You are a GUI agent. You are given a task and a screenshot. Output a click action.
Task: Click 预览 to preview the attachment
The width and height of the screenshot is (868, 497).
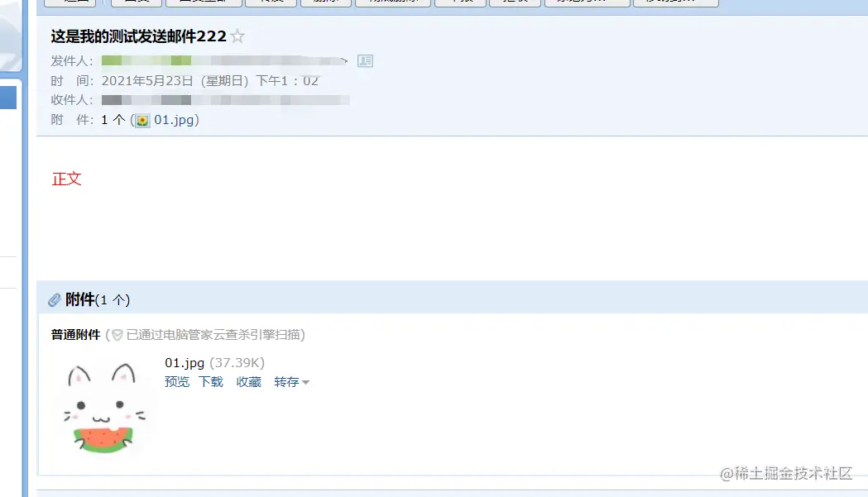(177, 382)
